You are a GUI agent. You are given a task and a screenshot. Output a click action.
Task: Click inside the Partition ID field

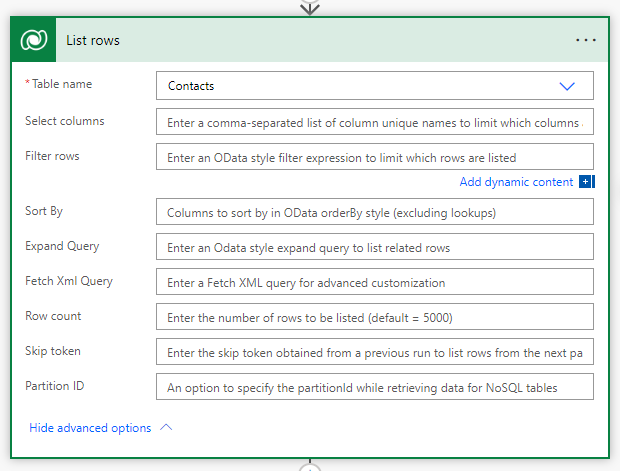pyautogui.click(x=375, y=387)
